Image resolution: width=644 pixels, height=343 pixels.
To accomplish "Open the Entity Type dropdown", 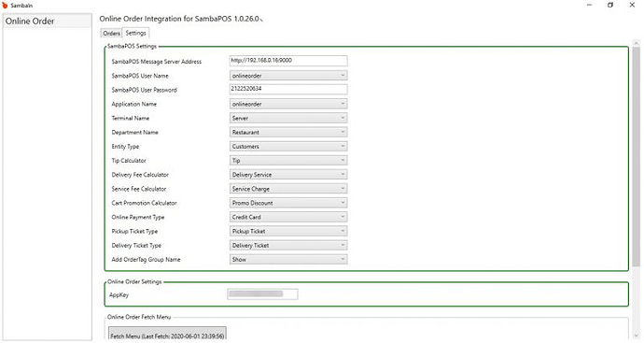I will point(288,146).
